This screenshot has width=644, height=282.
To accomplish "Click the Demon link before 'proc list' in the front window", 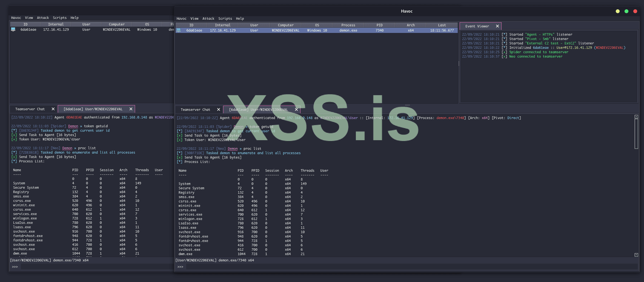I will point(233,149).
